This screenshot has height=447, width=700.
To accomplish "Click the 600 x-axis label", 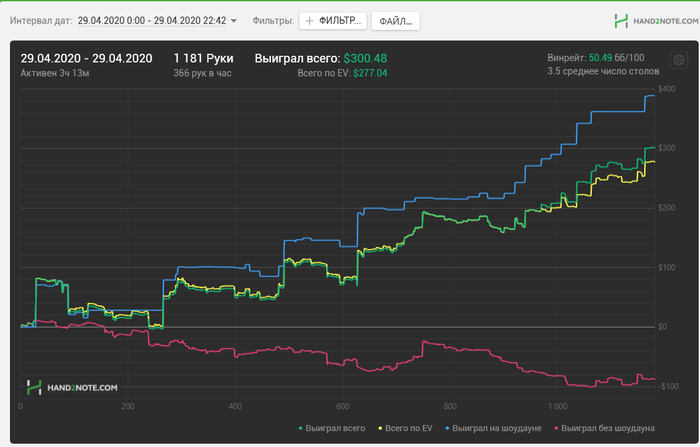I will click(x=342, y=406).
